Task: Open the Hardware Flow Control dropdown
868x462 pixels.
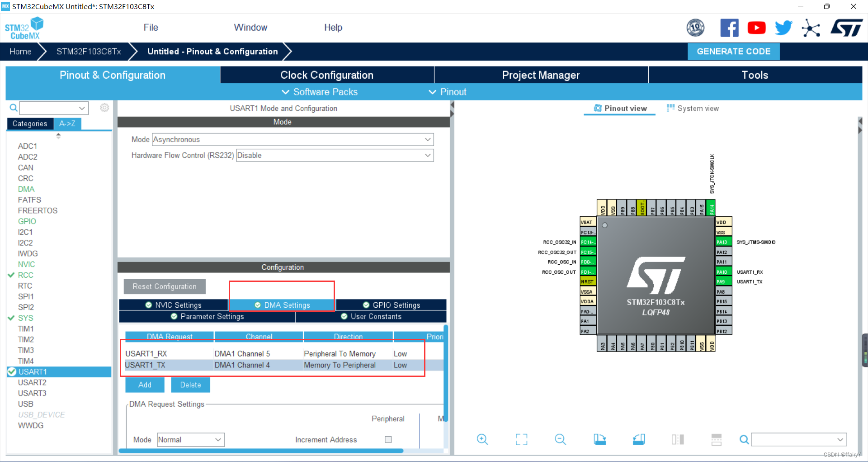Action: click(x=335, y=155)
